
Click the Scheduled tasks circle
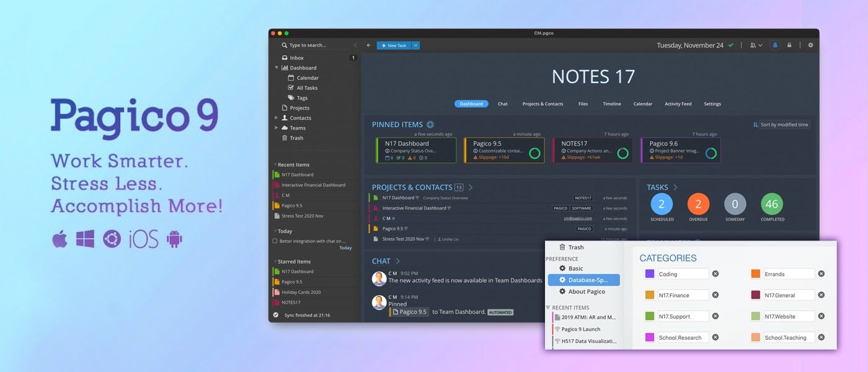(662, 204)
